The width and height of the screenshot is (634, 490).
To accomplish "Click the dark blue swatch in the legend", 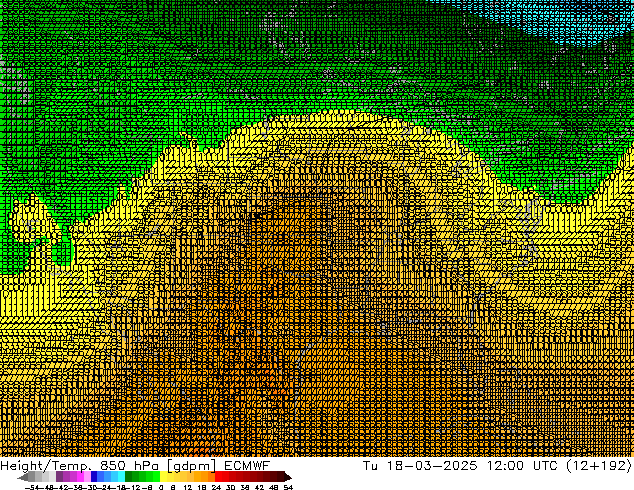I will tap(94, 476).
